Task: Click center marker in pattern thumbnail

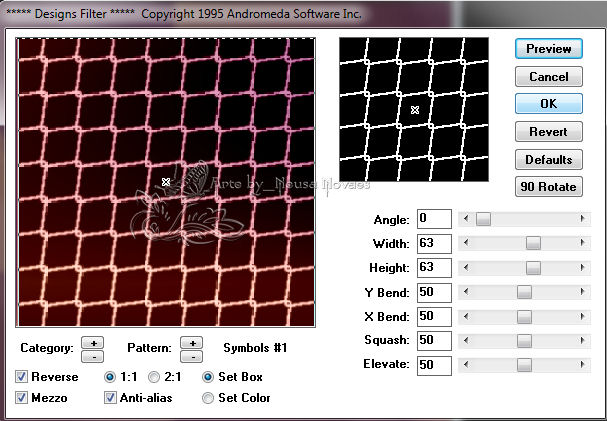Action: coord(415,110)
